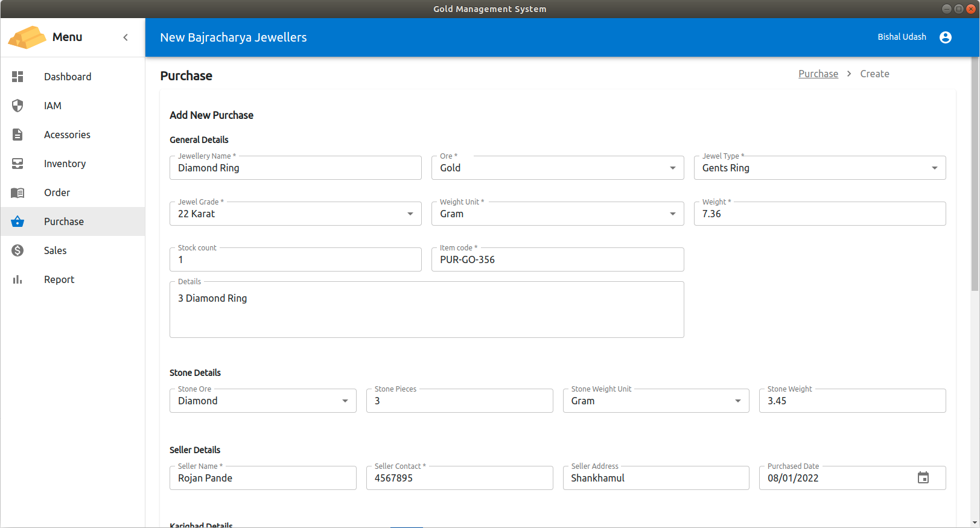This screenshot has width=980, height=528.
Task: Click the Purchase breadcrumb link
Action: [818, 74]
